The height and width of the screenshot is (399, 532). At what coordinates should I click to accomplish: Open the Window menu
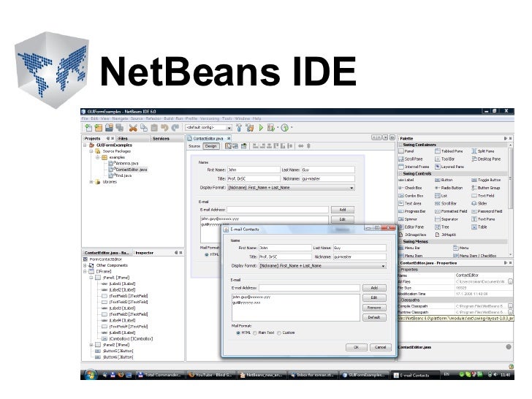click(243, 118)
